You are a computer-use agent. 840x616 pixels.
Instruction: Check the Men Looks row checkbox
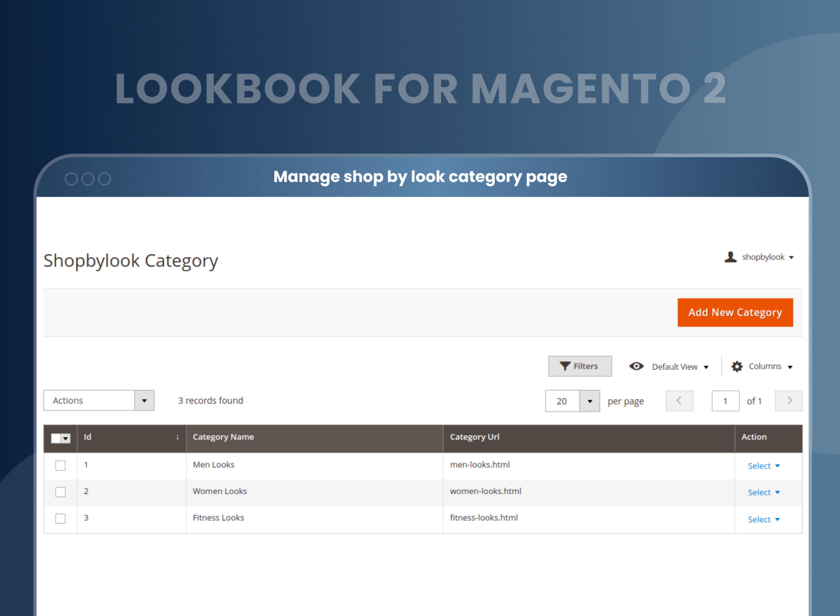click(x=60, y=465)
